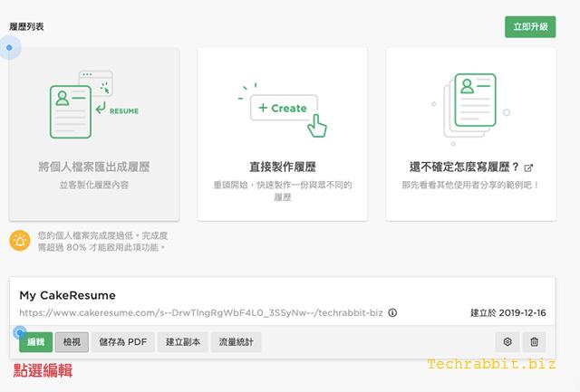
Task: Click the My CakeResume title
Action: tap(67, 295)
